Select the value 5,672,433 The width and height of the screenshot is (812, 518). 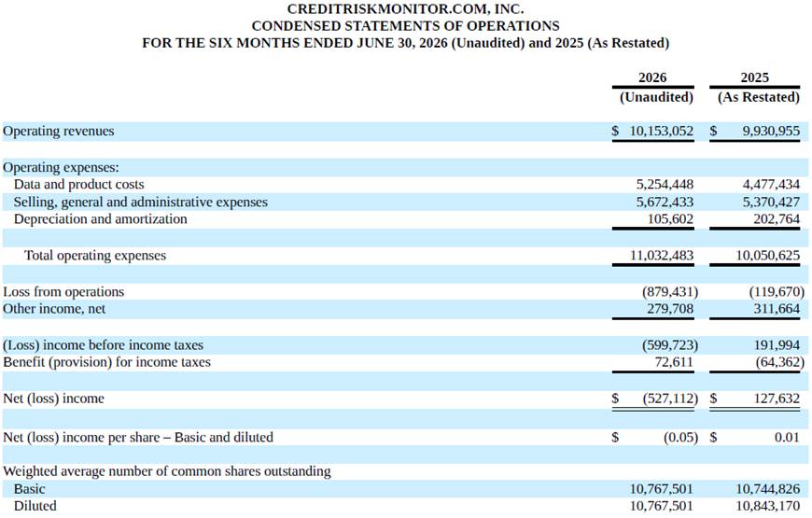click(665, 202)
